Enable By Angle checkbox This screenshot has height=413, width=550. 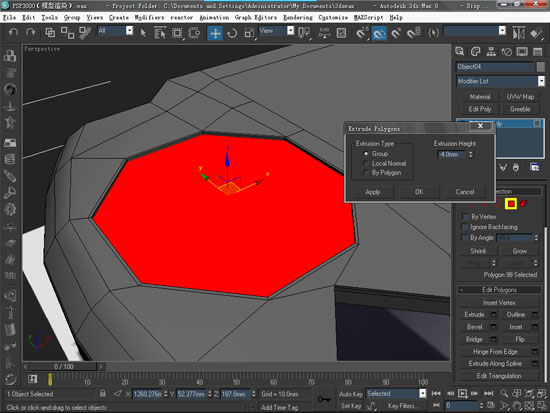click(x=465, y=238)
